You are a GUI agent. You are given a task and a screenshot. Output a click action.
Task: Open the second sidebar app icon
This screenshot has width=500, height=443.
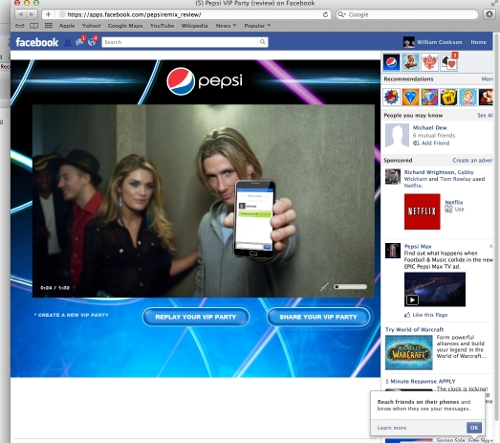(x=411, y=62)
